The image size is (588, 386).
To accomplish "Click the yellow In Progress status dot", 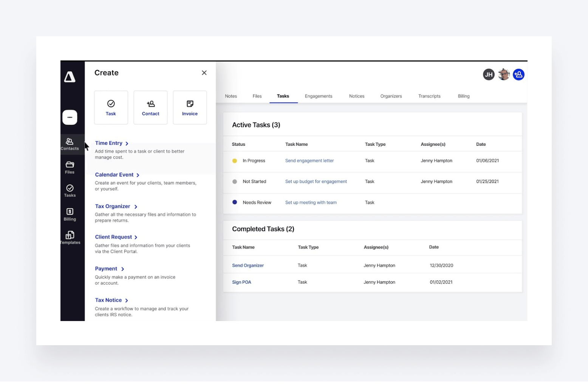I will coord(235,161).
